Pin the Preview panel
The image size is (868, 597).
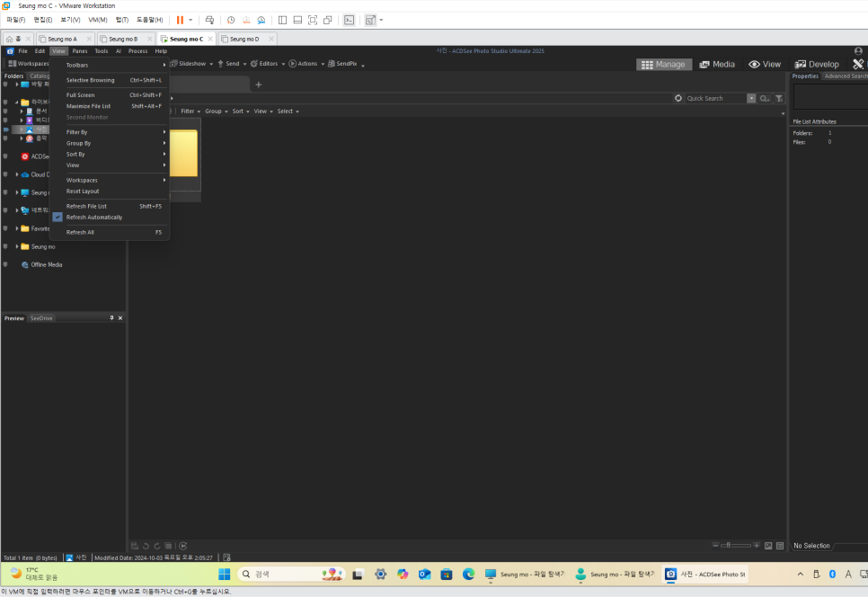point(111,317)
